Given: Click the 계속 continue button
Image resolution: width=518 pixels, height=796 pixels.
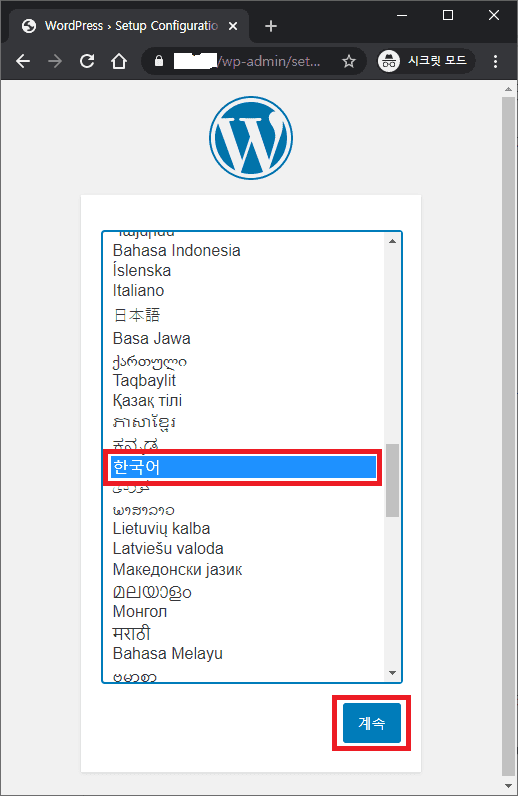Looking at the screenshot, I should (372, 723).
